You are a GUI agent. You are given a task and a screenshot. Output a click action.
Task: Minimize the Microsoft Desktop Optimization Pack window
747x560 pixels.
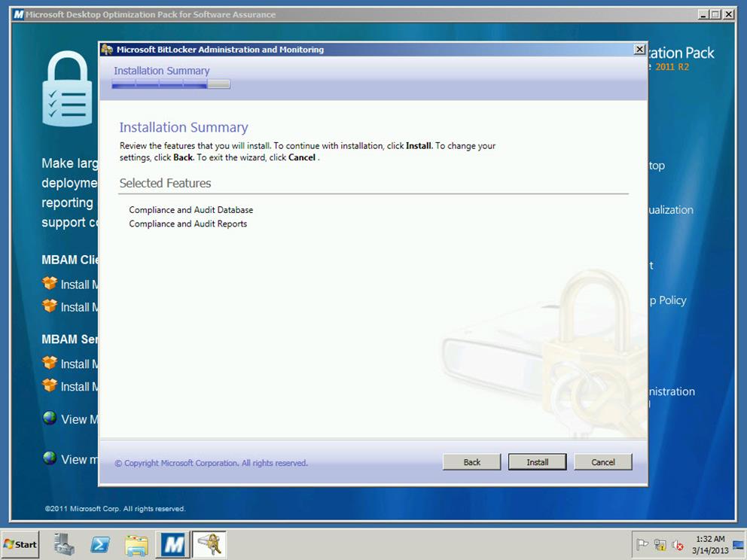click(x=703, y=14)
